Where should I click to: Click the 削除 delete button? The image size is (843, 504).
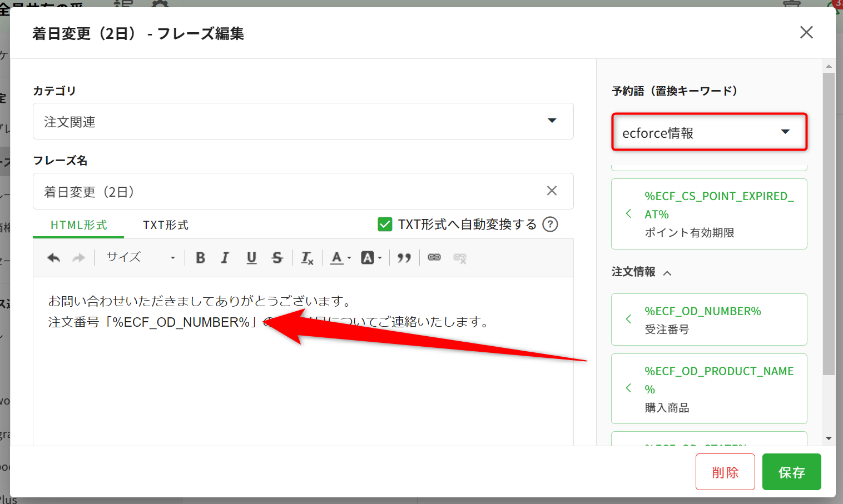click(x=725, y=472)
